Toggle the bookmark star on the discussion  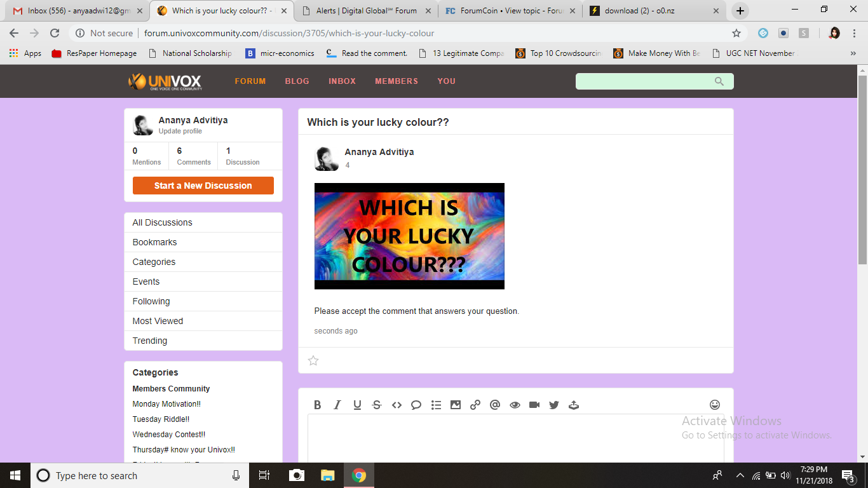313,360
